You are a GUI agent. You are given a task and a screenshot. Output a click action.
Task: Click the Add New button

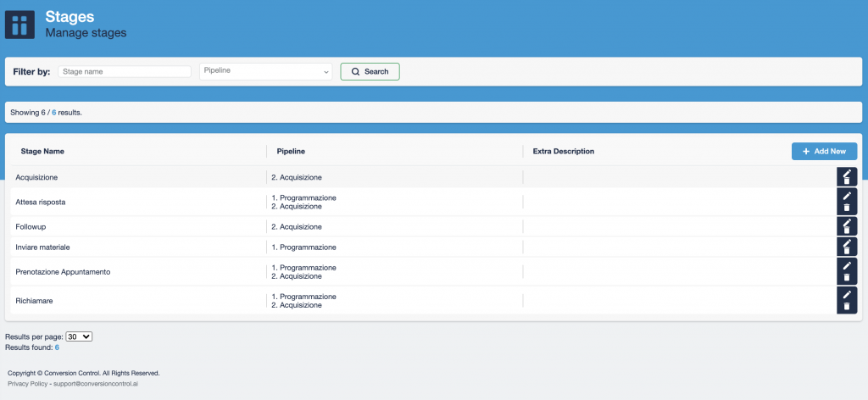824,152
